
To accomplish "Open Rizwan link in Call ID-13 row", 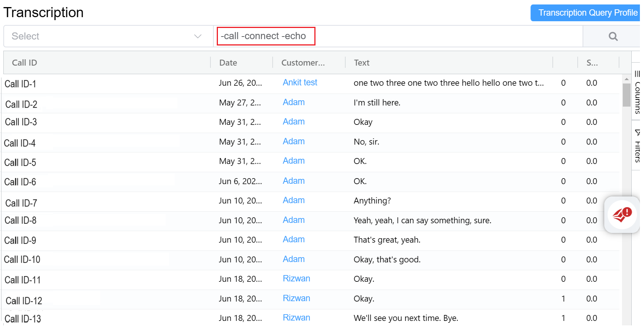I will tap(296, 318).
